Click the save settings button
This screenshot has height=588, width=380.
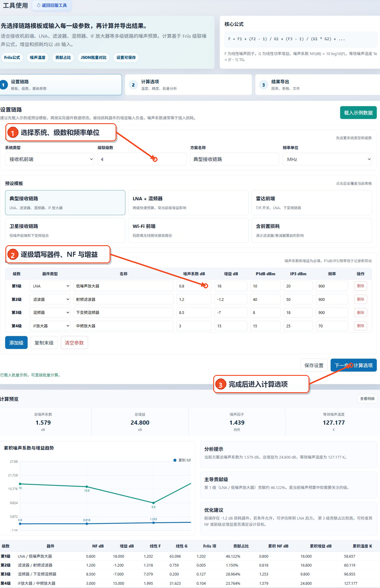(x=314, y=365)
